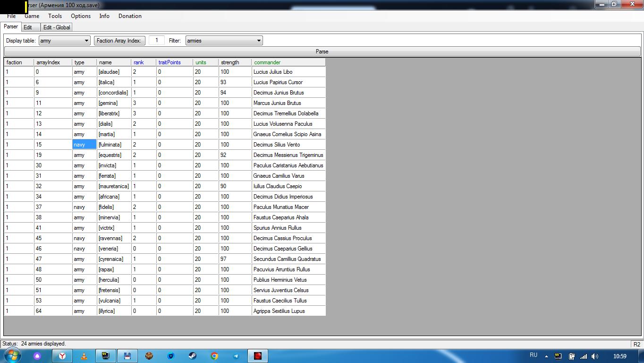
Task: Select the [liberatrix] name cell
Action: [x=114, y=113]
